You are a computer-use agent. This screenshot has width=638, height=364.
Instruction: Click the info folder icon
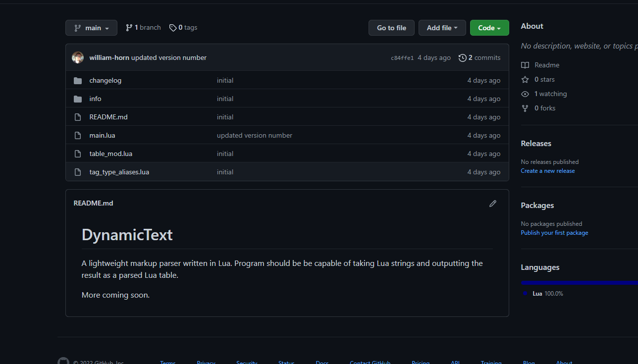click(x=78, y=99)
